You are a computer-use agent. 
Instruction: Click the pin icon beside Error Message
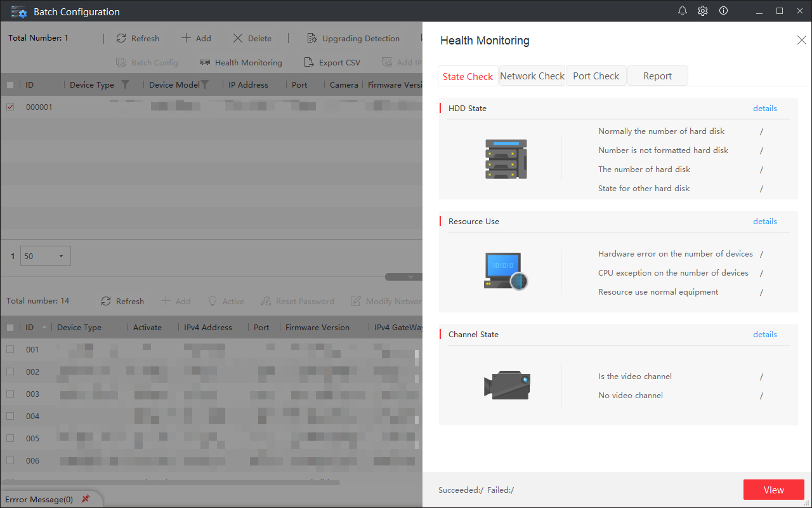click(x=86, y=499)
